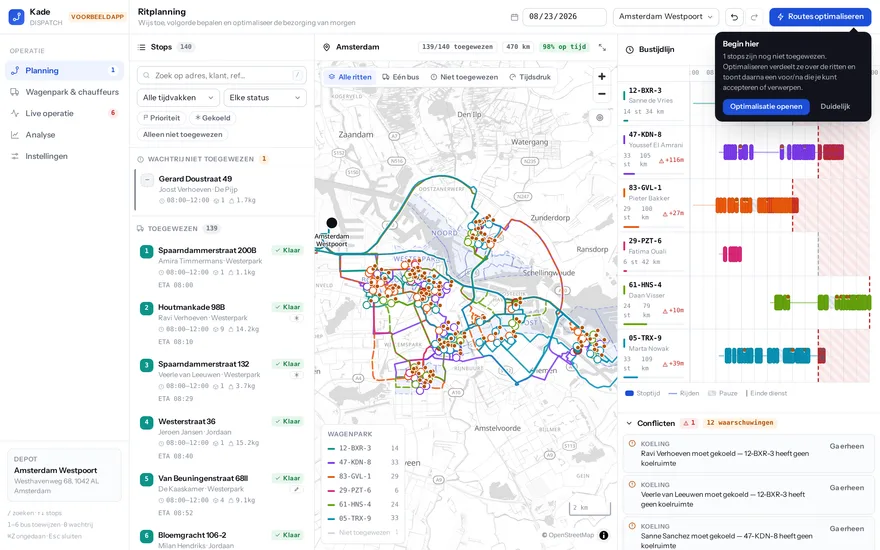Recenter map with the locate icon
This screenshot has height=550, width=880.
coord(599,117)
